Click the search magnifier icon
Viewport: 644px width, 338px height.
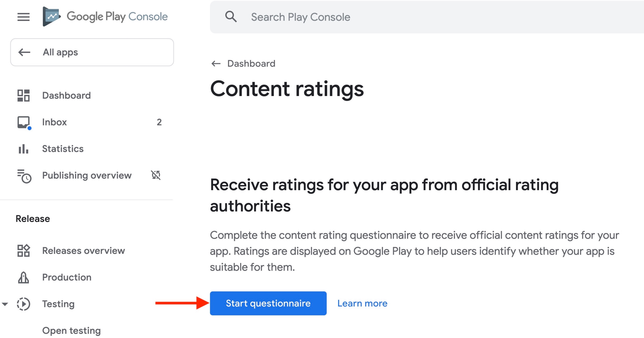coord(231,17)
